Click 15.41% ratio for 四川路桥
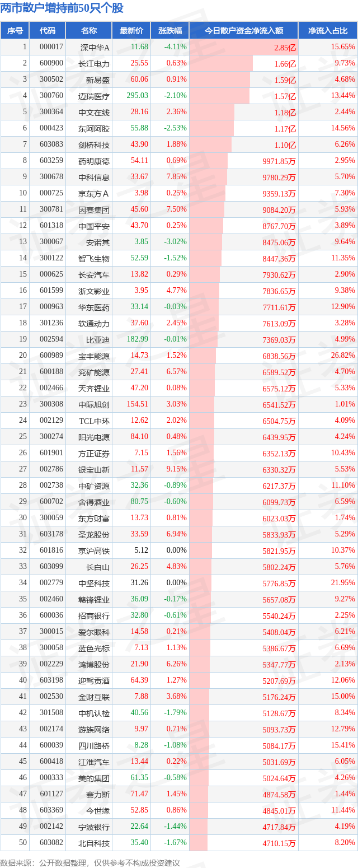This screenshot has height=868, width=358. (343, 745)
